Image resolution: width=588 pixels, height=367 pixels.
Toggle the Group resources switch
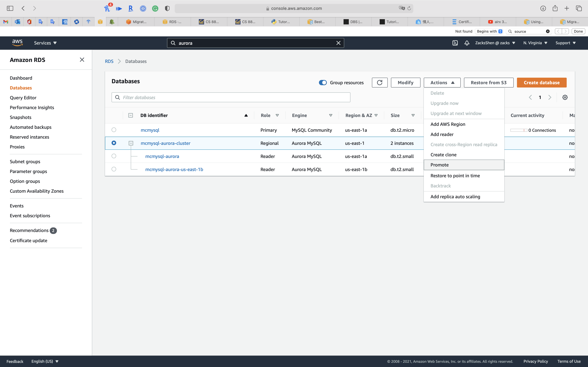323,83
